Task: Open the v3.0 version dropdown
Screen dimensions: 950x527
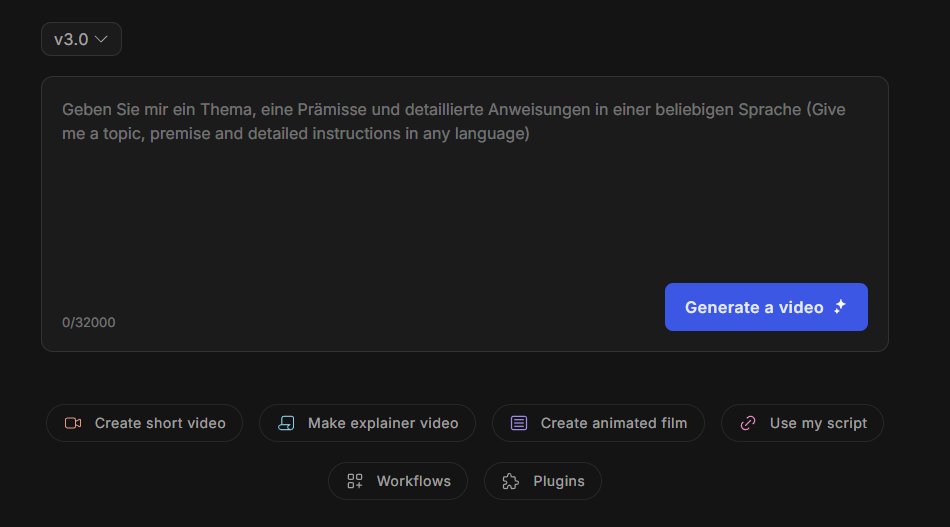Action: pos(81,39)
